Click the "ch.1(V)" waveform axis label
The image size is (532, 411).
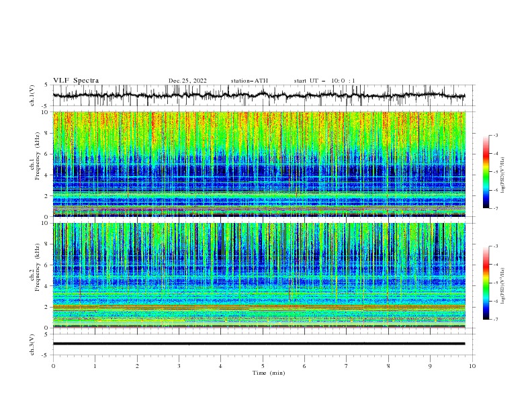coord(32,95)
